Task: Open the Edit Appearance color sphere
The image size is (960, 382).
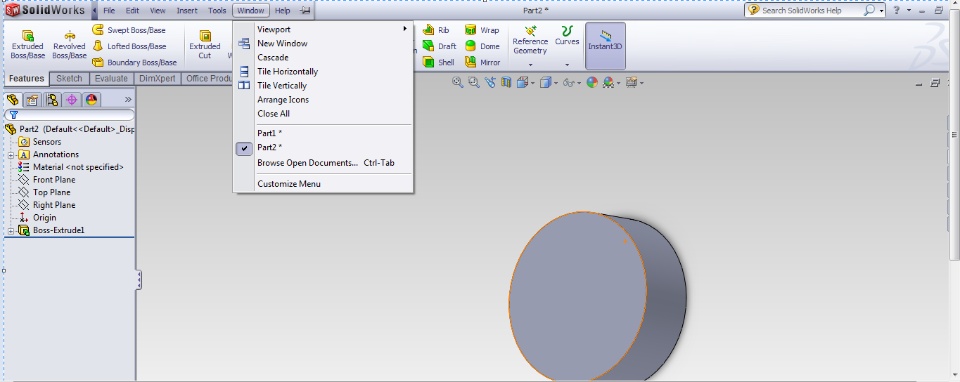Action: (592, 82)
